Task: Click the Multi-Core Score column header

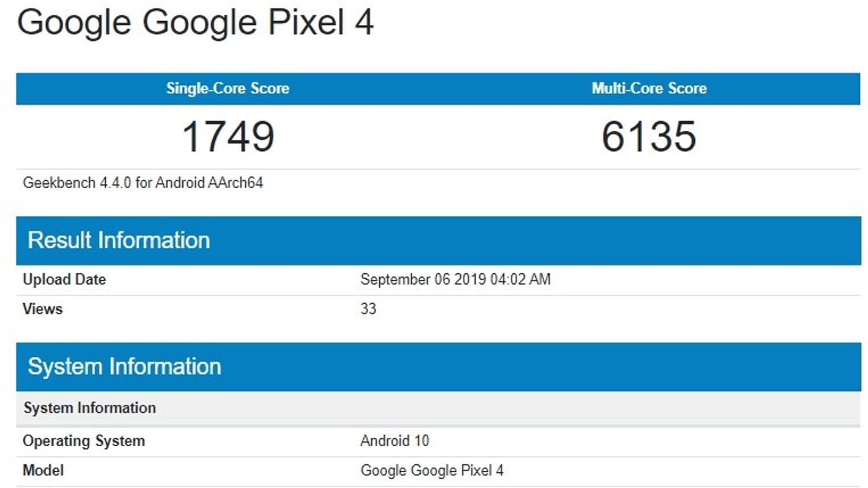Action: [649, 88]
